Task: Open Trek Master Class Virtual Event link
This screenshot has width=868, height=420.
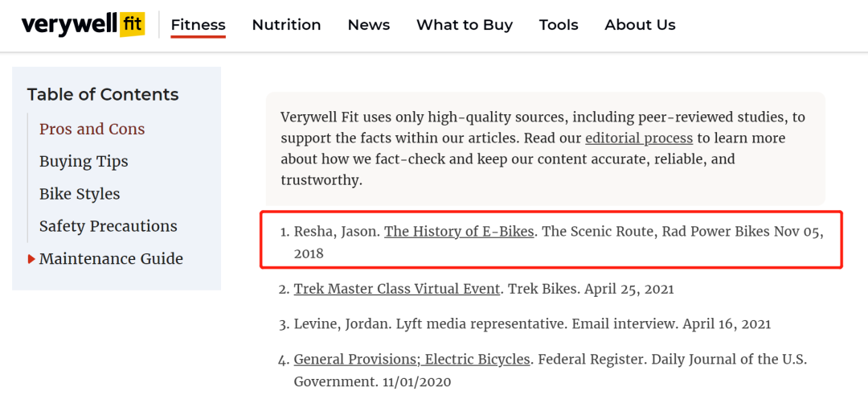Action: [x=397, y=289]
